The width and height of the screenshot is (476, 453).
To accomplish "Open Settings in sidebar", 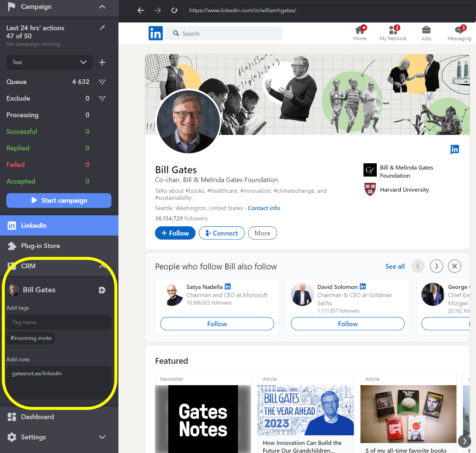I will (x=33, y=437).
